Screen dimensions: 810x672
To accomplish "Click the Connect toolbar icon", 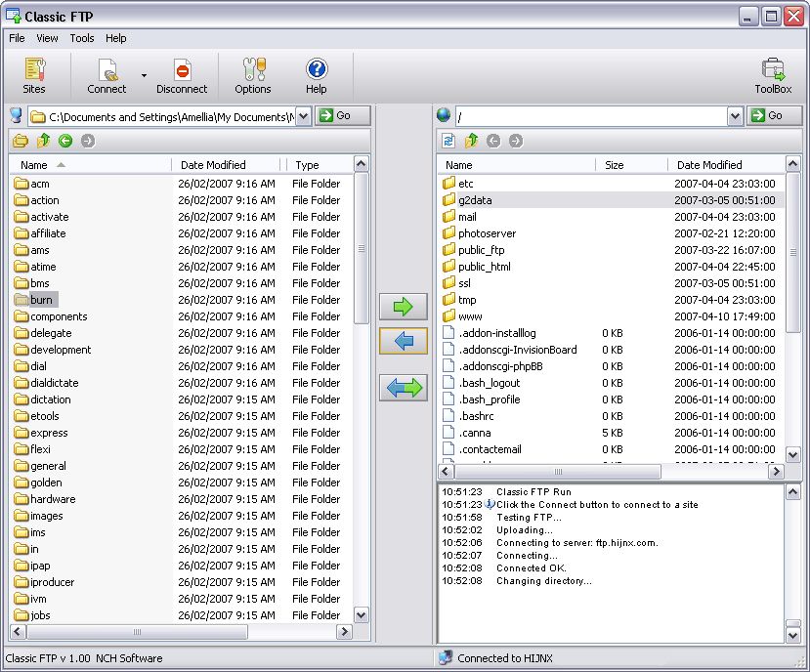I will point(107,75).
